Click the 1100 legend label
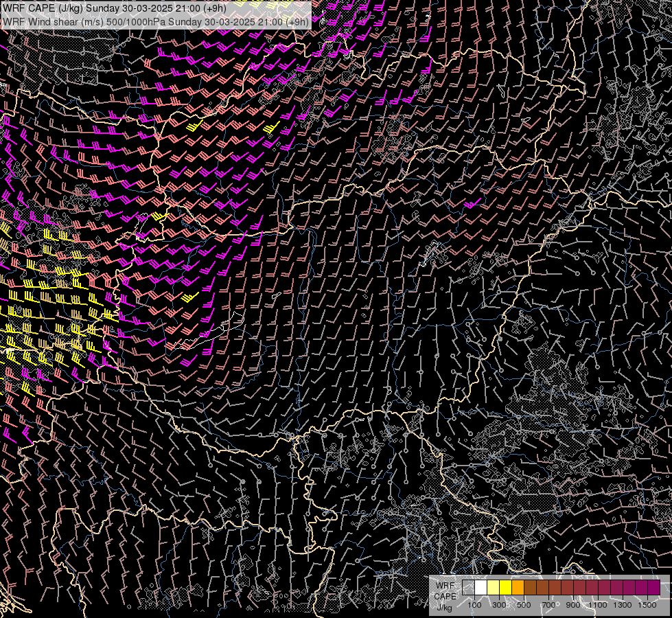Screen dimensions: 672x618 pos(597,605)
